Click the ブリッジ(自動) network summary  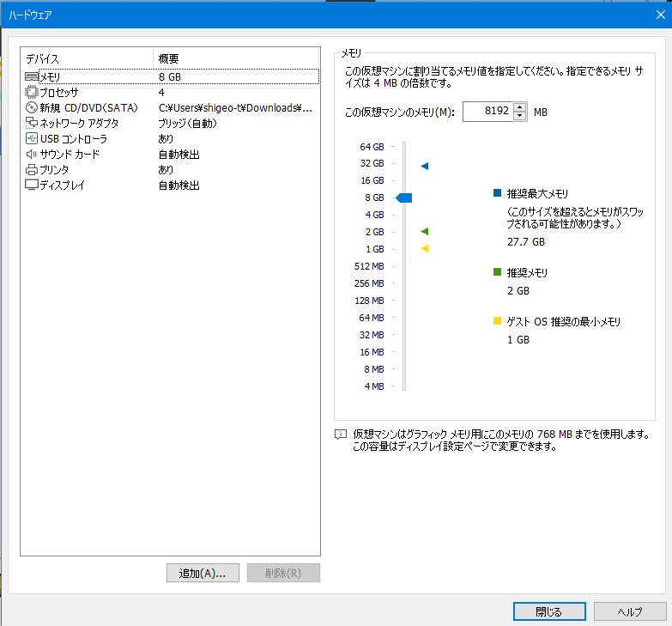[x=187, y=124]
